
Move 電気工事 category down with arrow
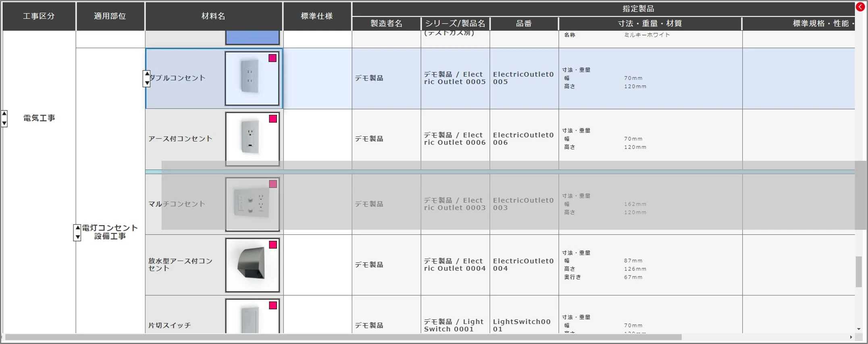pyautogui.click(x=4, y=123)
